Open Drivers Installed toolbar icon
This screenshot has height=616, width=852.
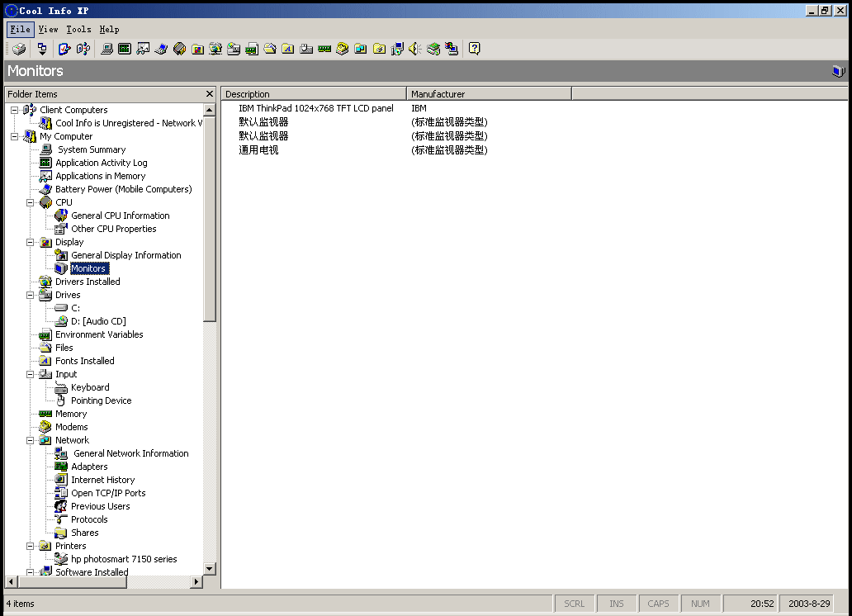pyautogui.click(x=215, y=49)
